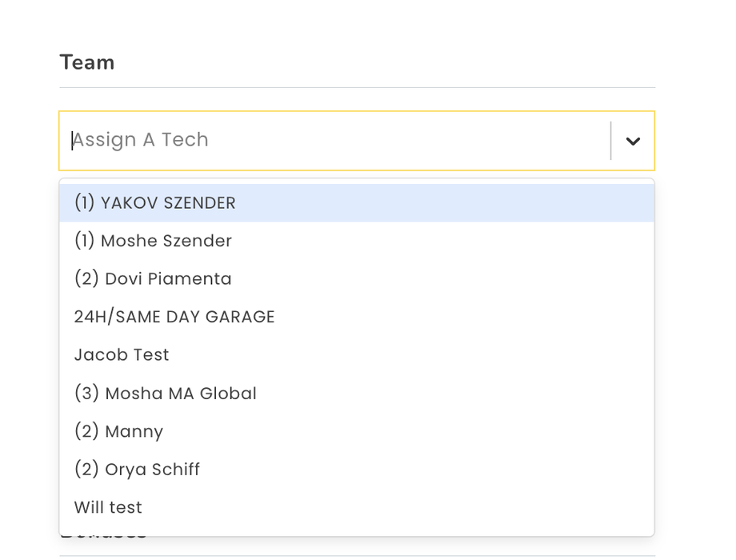Viewport: 736px width, 560px height.
Task: Select (1) YAKOV SZENDER from the list
Action: (x=155, y=203)
